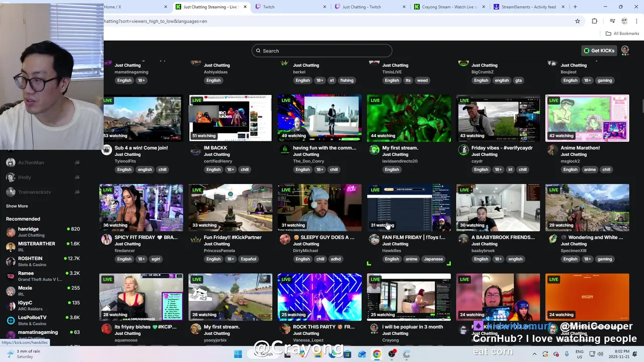Open Trainwreckstv in the followed list
The image size is (644, 362).
tap(42, 192)
